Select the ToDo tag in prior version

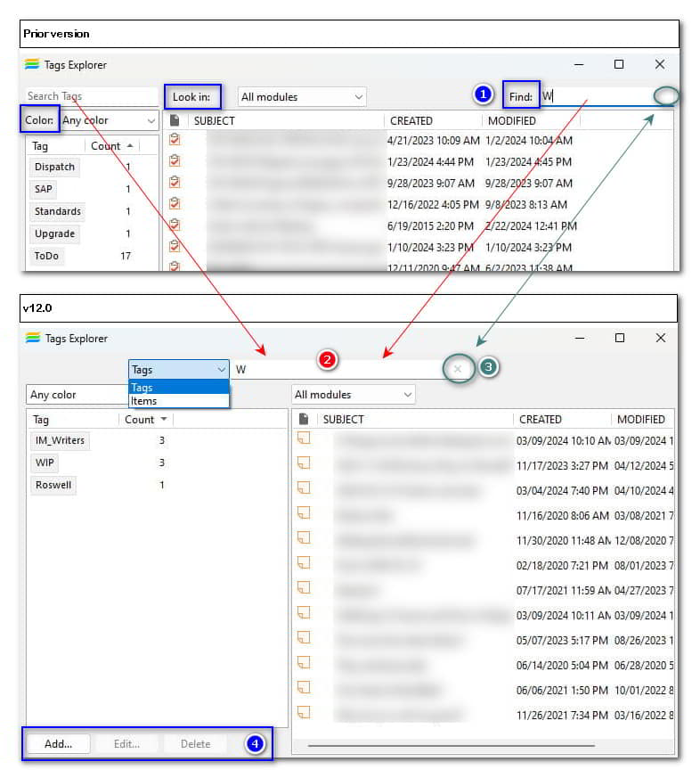click(x=46, y=256)
